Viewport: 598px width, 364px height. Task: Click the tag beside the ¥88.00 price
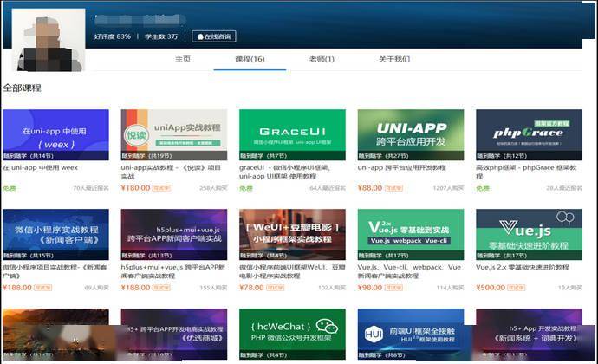point(393,188)
